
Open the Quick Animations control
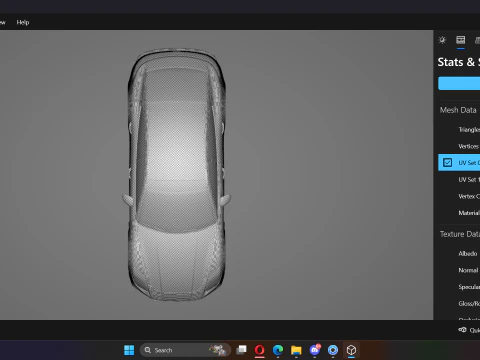(x=469, y=330)
